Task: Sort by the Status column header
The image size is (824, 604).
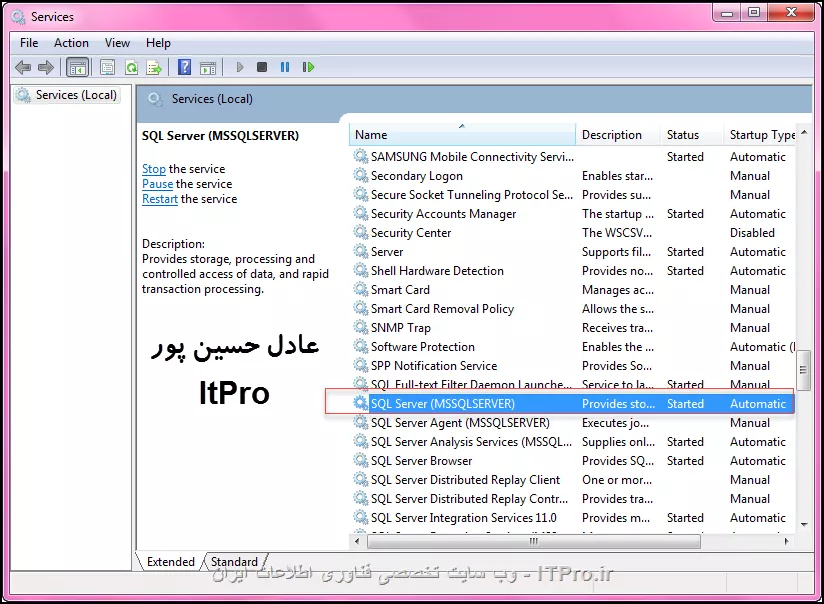Action: coord(692,135)
